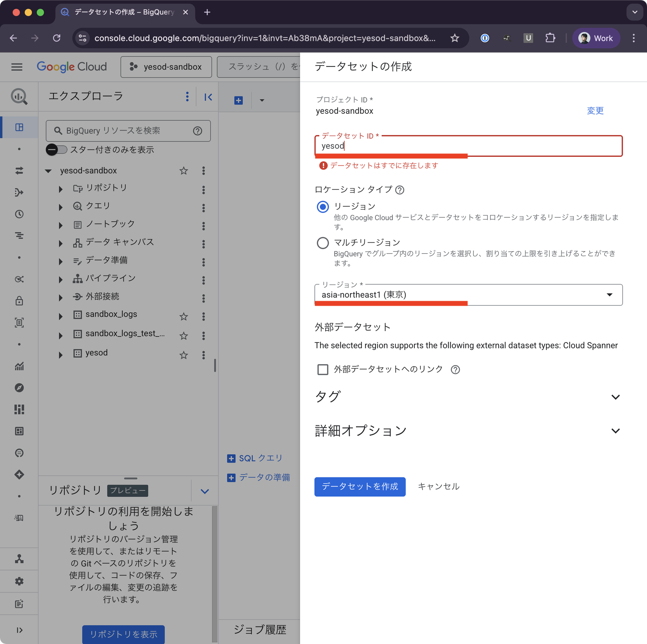The image size is (647, 644).
Task: Open the ジョブ履歴 tab
Action: (x=260, y=629)
